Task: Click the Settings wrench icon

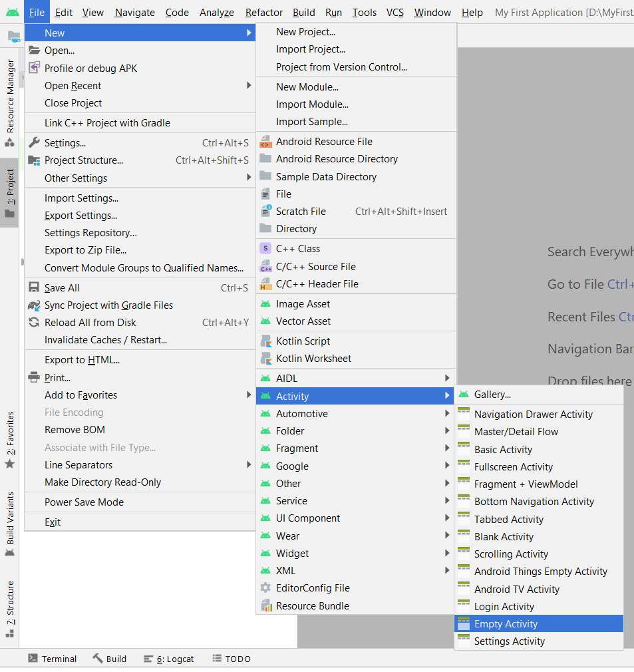Action: [35, 142]
